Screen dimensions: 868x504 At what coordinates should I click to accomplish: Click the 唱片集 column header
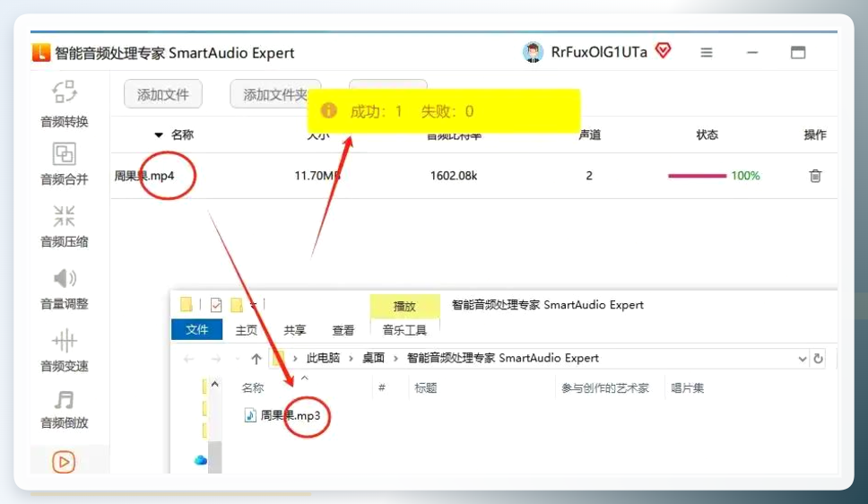click(687, 387)
